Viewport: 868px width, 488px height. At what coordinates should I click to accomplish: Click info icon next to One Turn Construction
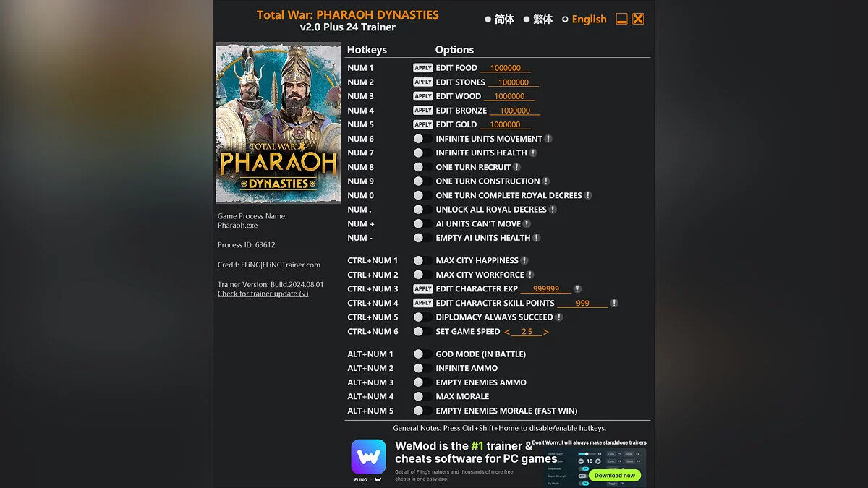(x=546, y=181)
